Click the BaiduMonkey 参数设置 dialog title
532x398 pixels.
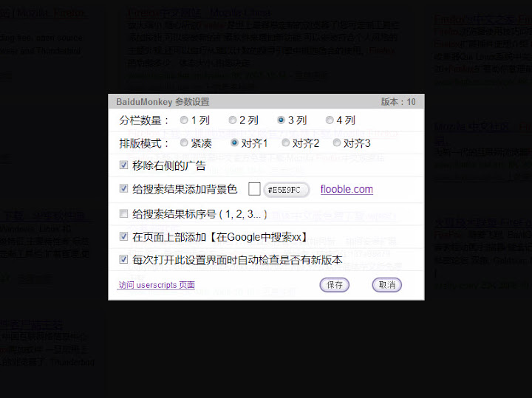(163, 102)
